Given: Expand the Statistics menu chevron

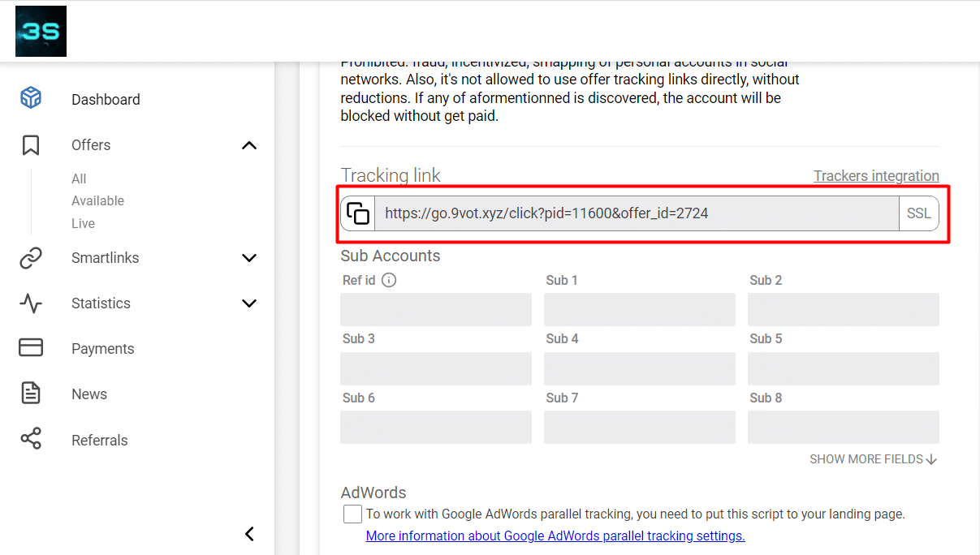Looking at the screenshot, I should pyautogui.click(x=249, y=303).
